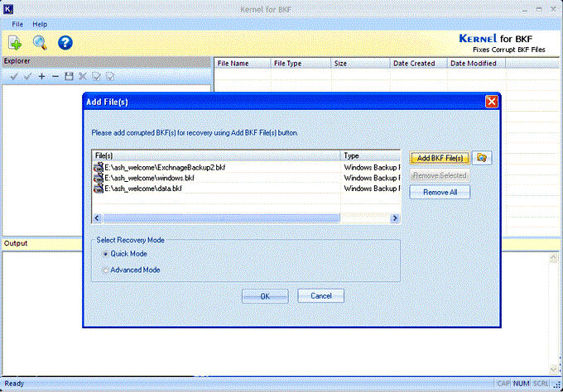Click the file list's right scroll arrow
563x392 pixels.
pos(395,218)
